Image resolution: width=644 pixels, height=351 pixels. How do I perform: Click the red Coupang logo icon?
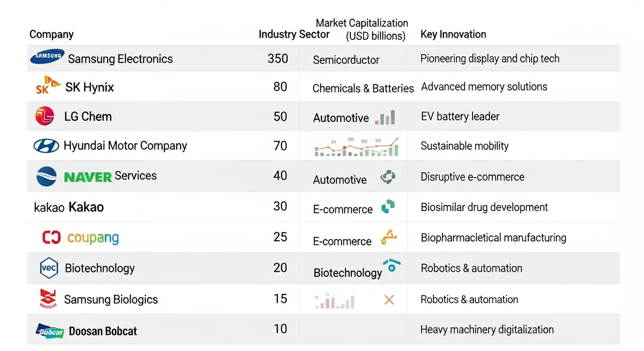click(x=51, y=237)
